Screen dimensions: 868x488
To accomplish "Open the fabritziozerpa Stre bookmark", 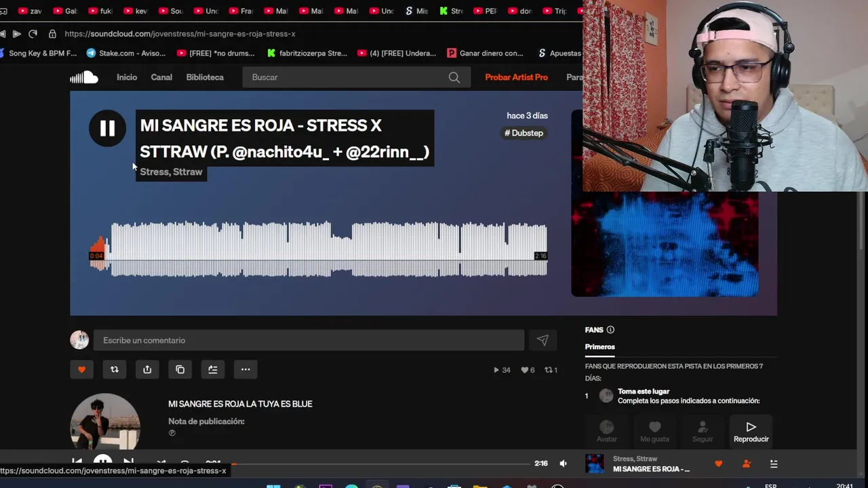I will tap(307, 53).
